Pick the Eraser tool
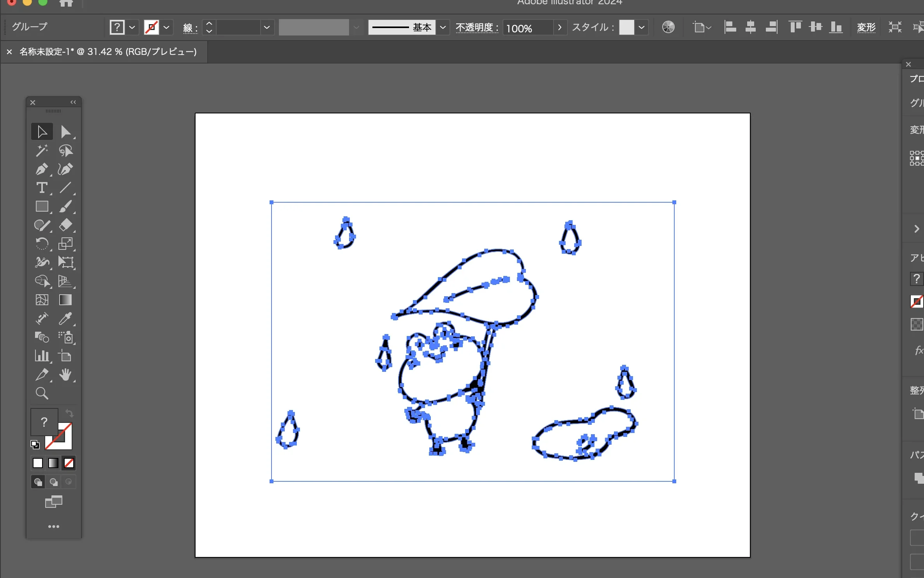 tap(65, 225)
